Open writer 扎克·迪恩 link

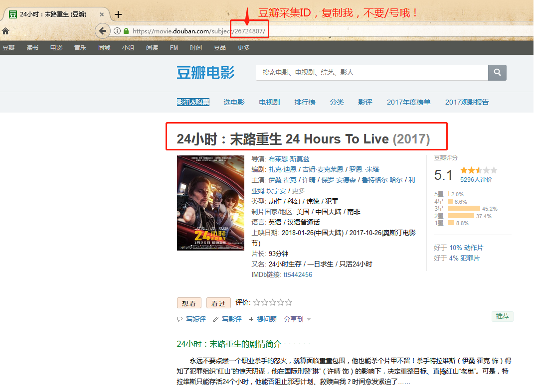[x=282, y=169]
